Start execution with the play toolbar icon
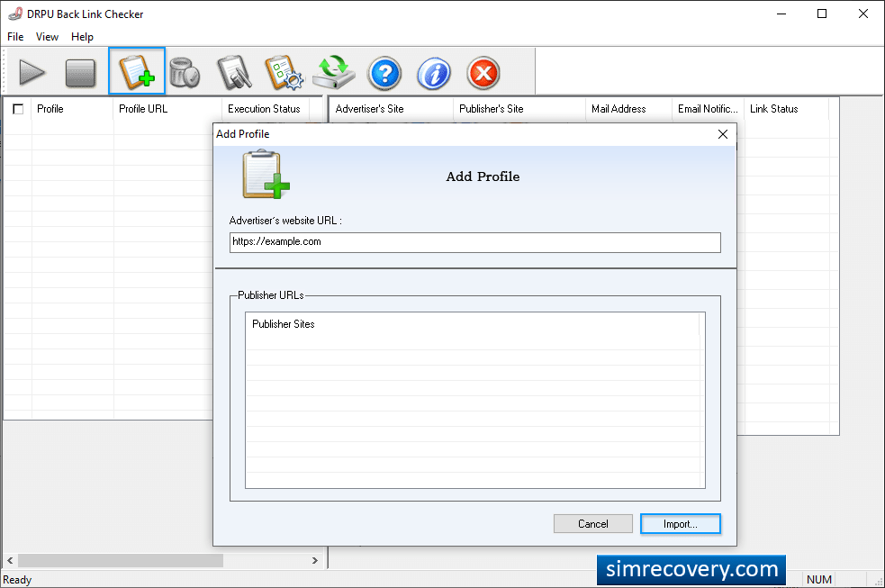This screenshot has height=588, width=885. click(x=32, y=72)
